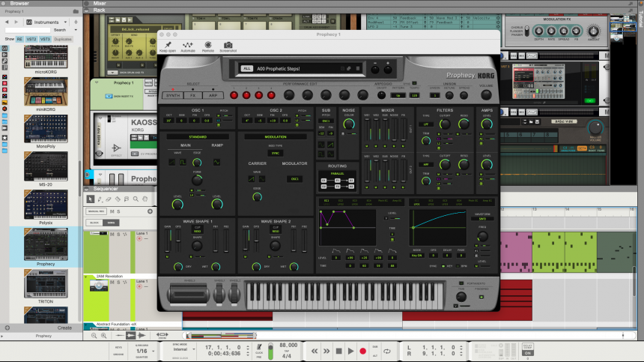The image size is (644, 362).
Task: Collapse the Rack panel
Action: tap(87, 10)
